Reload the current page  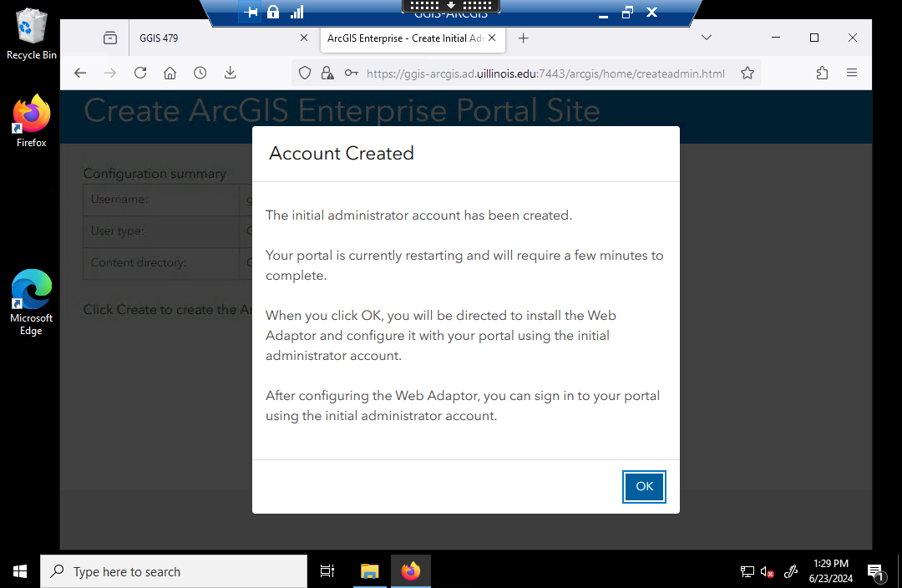[140, 73]
